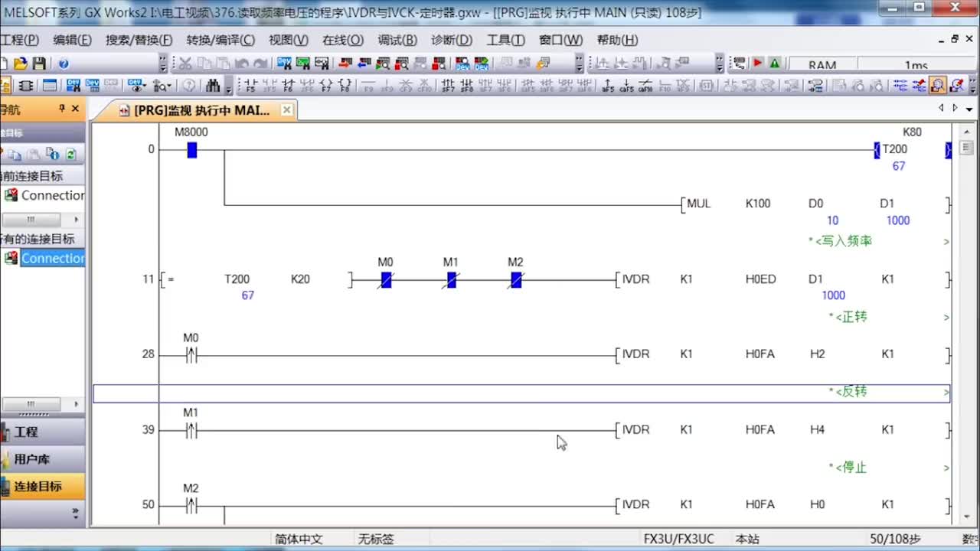The image size is (980, 551).
Task: Select the M8000 contact on step 0
Action: [x=191, y=150]
